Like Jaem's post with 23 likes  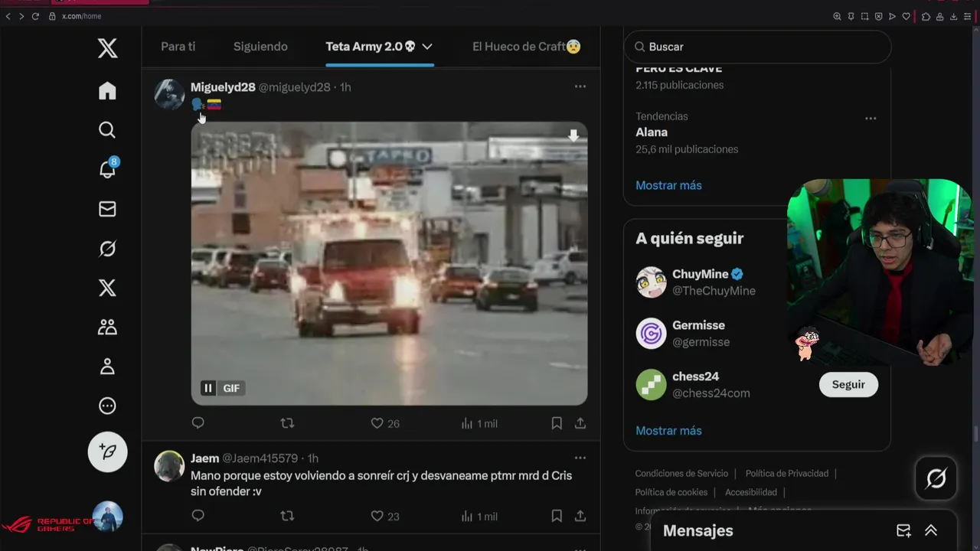click(385, 517)
